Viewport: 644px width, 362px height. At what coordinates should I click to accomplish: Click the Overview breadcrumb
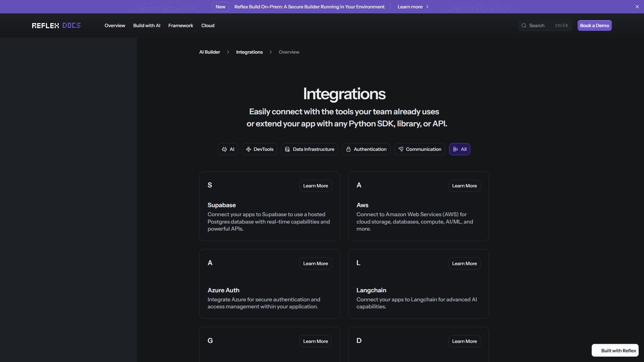(289, 52)
